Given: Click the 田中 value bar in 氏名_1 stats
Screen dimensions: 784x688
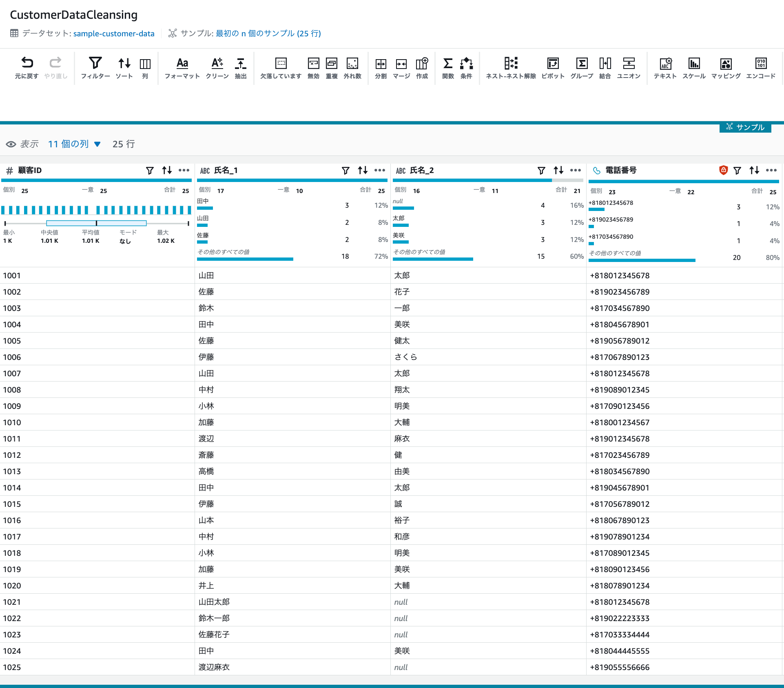Looking at the screenshot, I should tap(205, 208).
